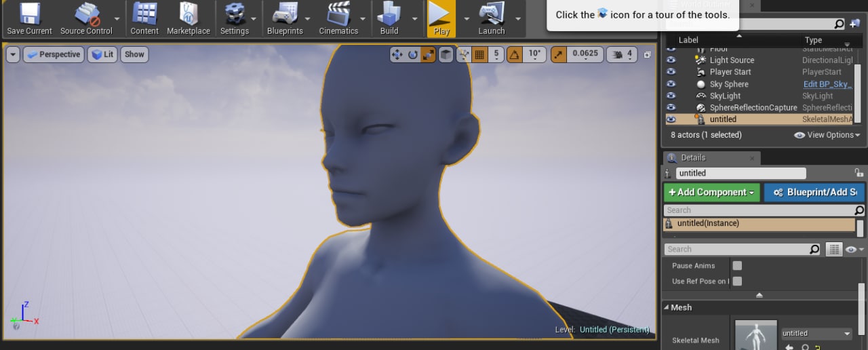The width and height of the screenshot is (868, 350).
Task: Select the rotate gizmo tool
Action: tap(412, 54)
